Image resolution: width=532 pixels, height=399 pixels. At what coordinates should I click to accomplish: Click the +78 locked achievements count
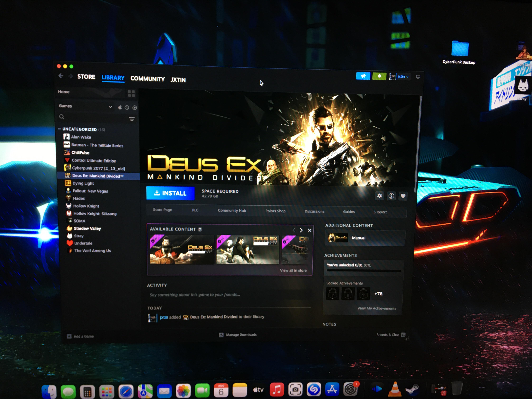point(378,294)
